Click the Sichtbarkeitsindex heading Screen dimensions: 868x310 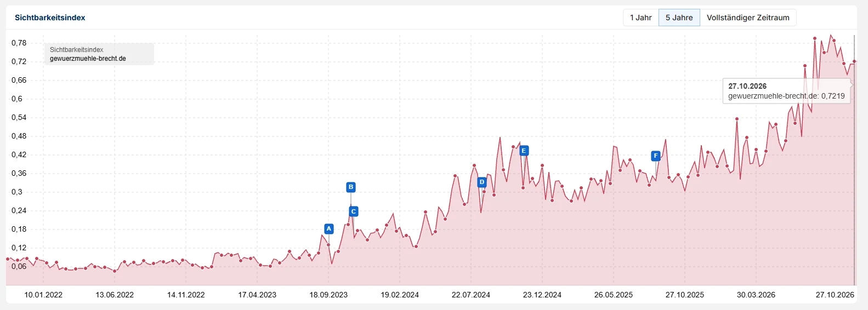click(x=50, y=18)
